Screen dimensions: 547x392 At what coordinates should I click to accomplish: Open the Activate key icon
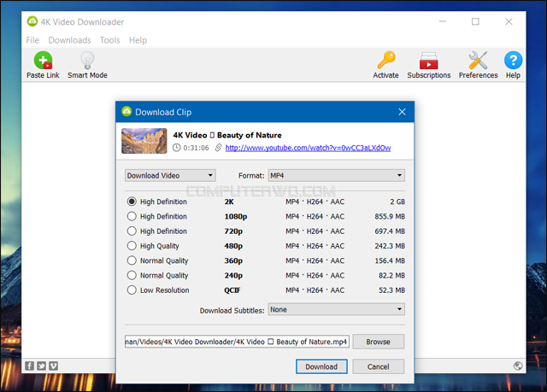point(386,60)
